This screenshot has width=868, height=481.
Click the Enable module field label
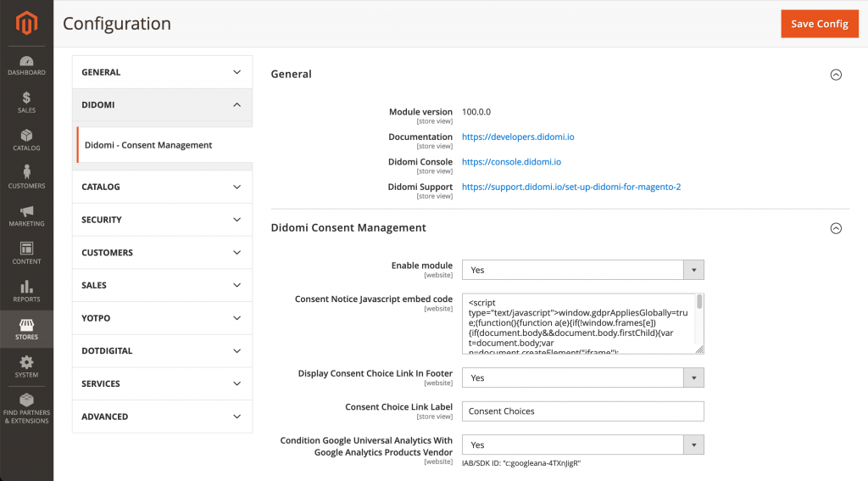click(x=422, y=266)
